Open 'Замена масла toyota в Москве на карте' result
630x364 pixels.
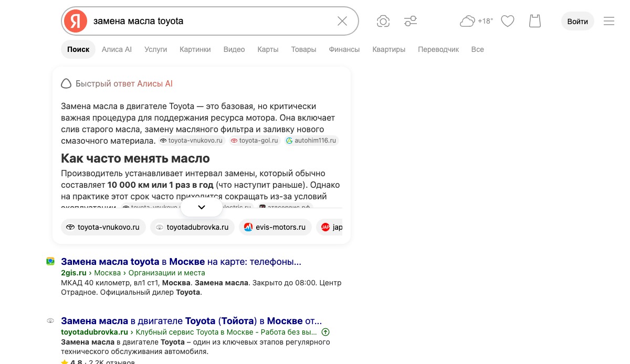pos(181,261)
